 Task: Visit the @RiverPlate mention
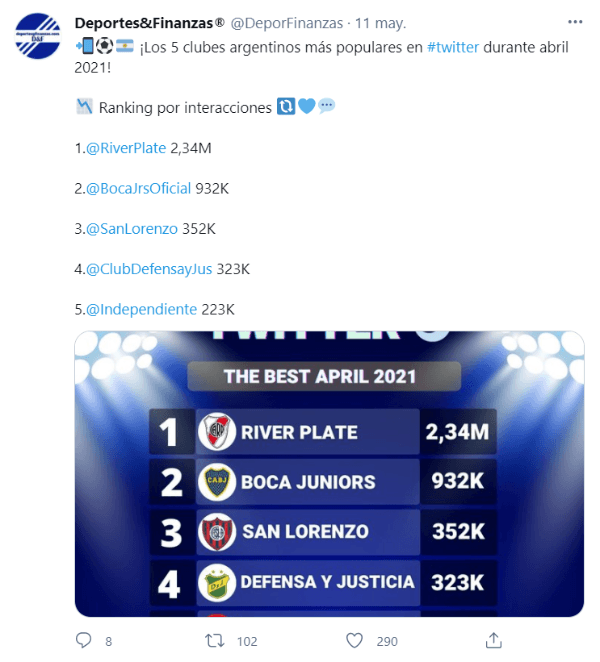pos(125,148)
